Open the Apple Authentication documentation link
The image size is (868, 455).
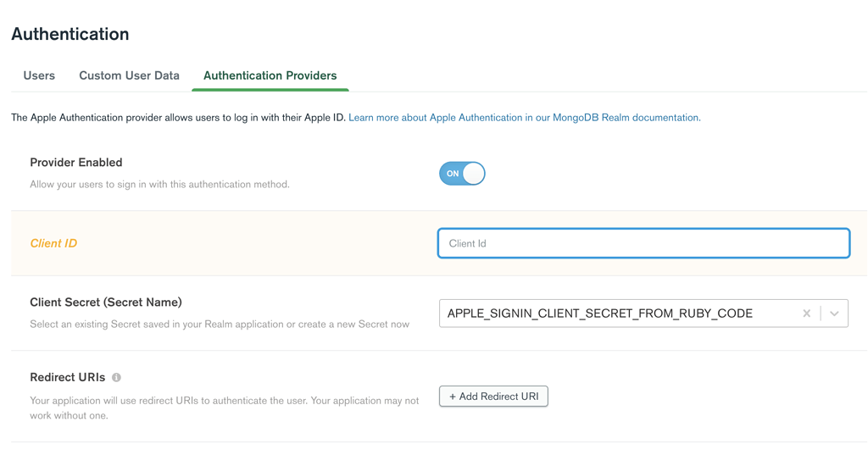coord(524,118)
